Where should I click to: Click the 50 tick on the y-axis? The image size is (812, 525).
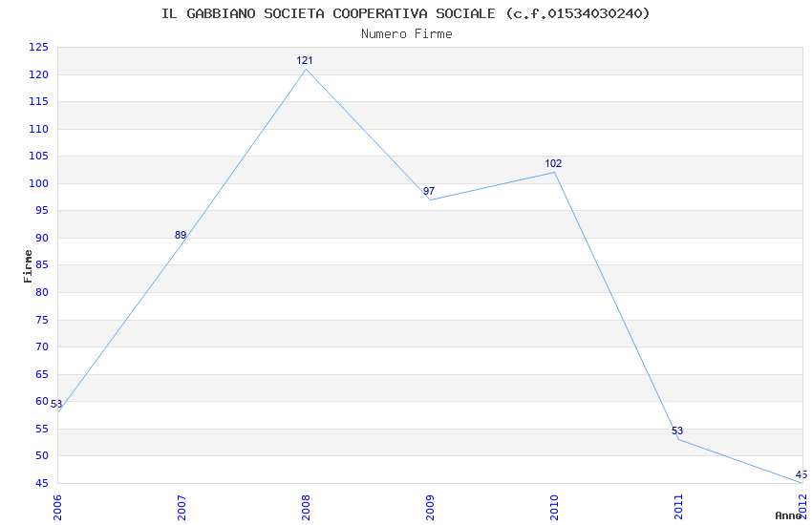pos(41,455)
